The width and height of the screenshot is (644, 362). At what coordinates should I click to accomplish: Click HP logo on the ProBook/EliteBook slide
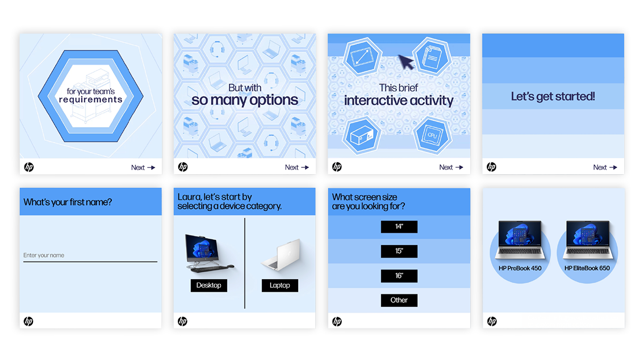(x=492, y=321)
